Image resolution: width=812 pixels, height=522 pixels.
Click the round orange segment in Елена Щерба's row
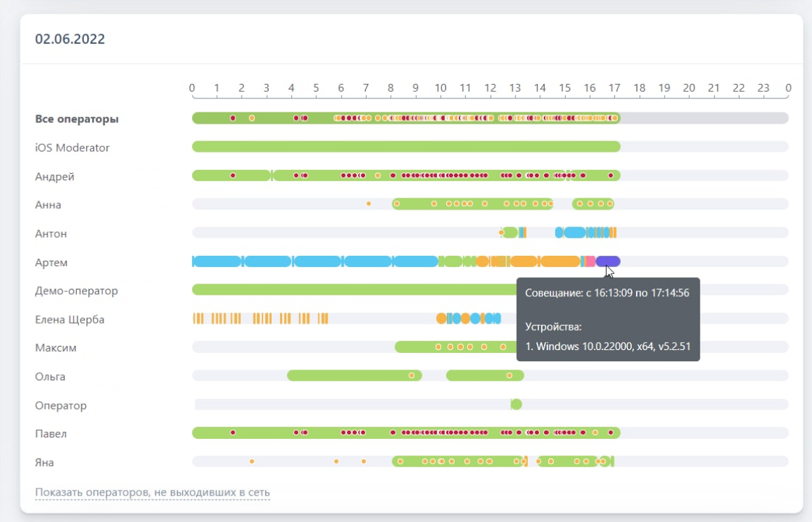coord(441,319)
